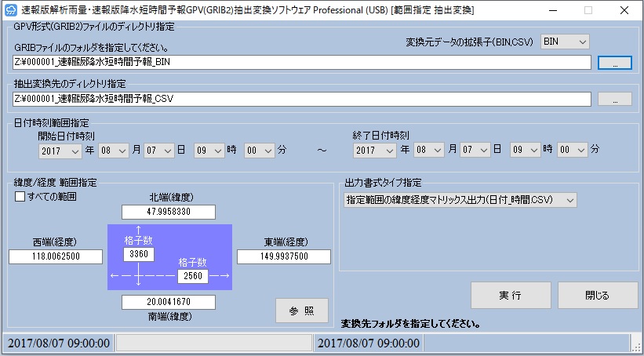
Task: Open the end month dropdown
Action: click(429, 150)
